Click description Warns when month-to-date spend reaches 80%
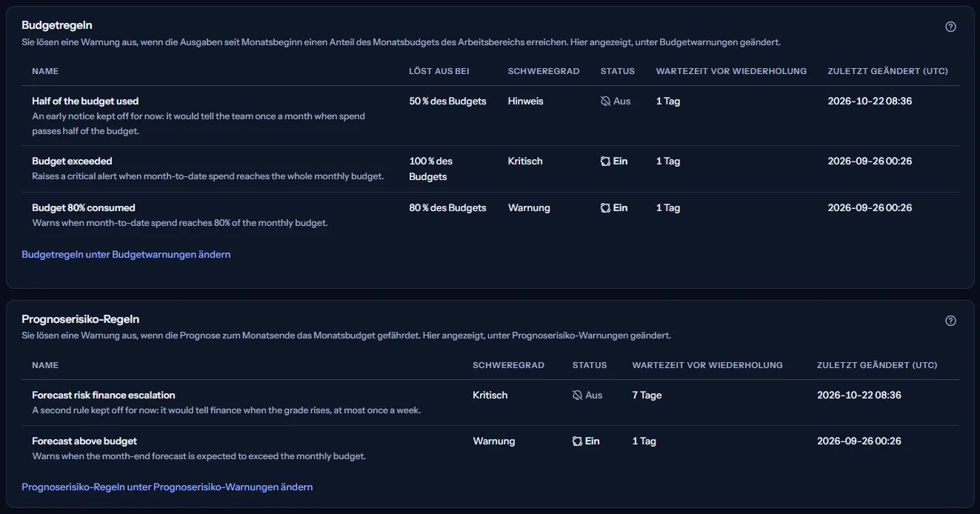This screenshot has width=980, height=514. [180, 223]
